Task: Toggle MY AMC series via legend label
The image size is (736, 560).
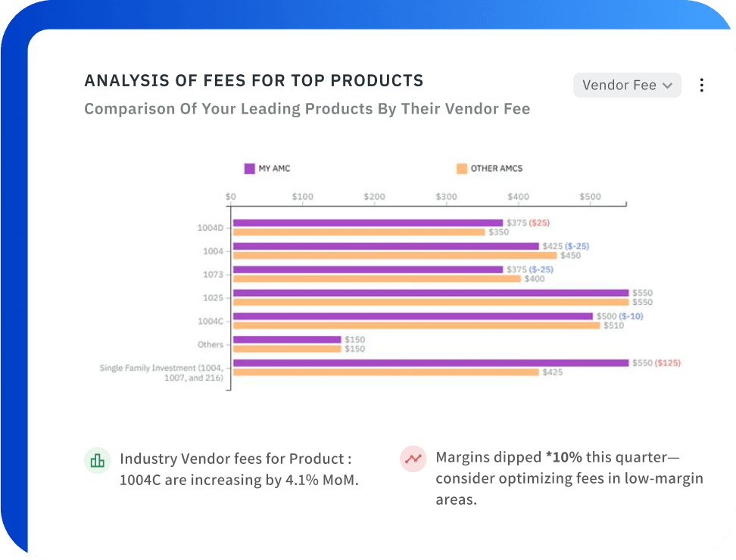Action: [x=275, y=168]
